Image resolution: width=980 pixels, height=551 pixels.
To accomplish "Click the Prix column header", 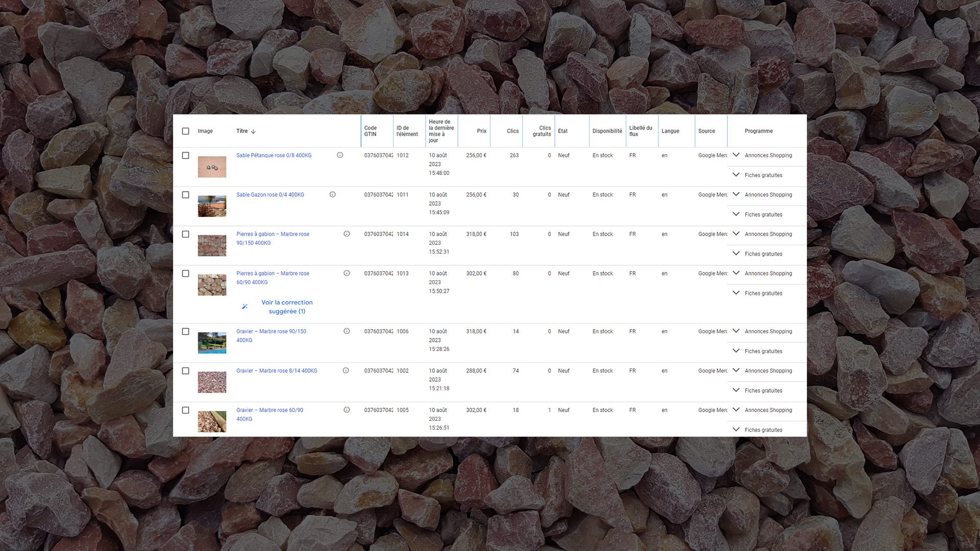I will point(481,131).
